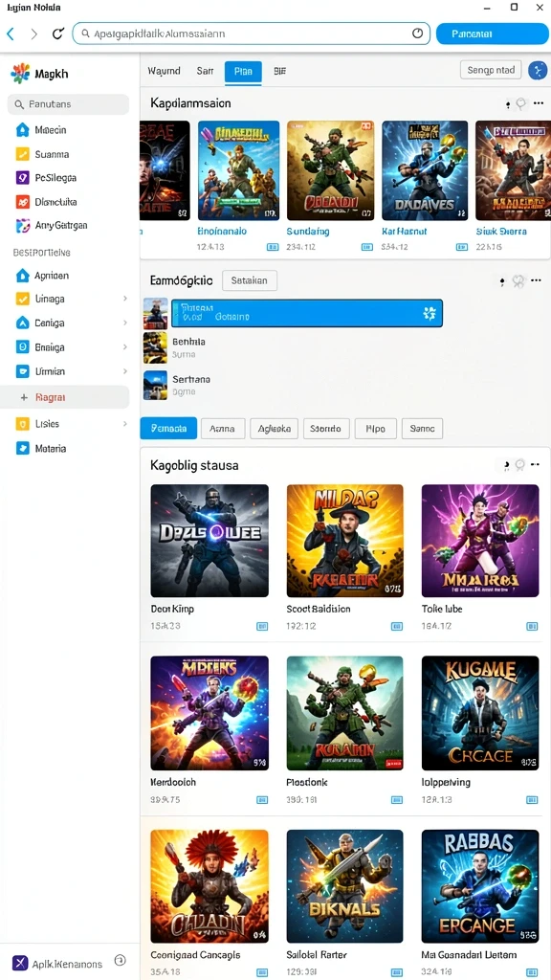
Task: Click the Sengp ntad button
Action: tap(491, 70)
